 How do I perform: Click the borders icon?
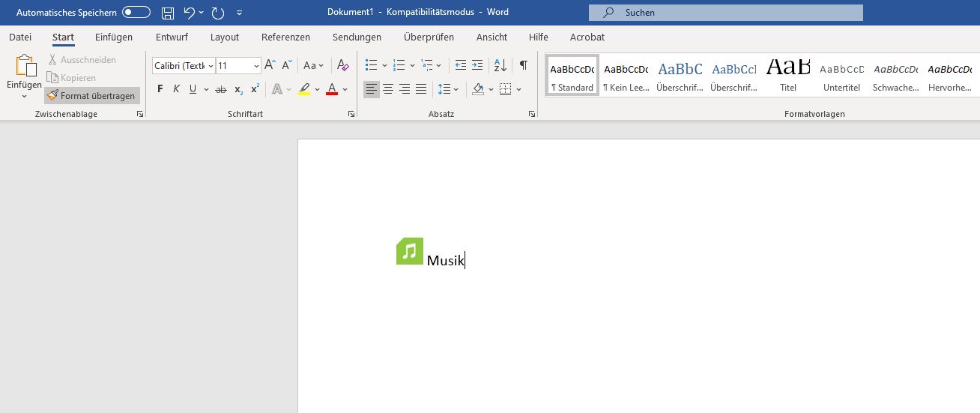click(506, 89)
